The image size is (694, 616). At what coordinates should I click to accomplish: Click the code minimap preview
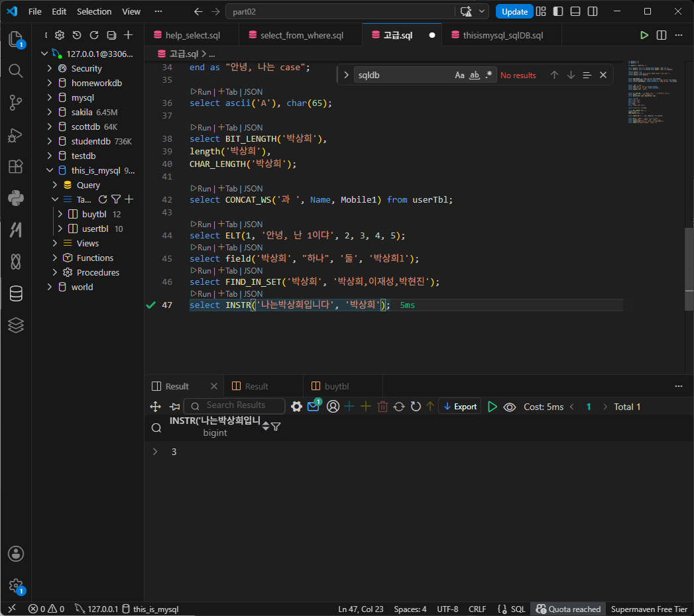[652, 92]
